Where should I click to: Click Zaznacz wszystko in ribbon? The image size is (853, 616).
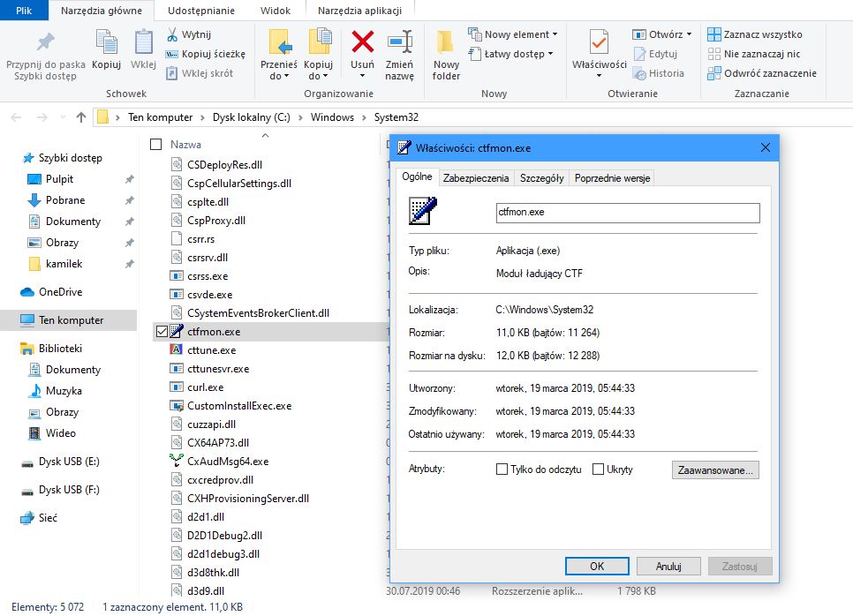tap(754, 34)
